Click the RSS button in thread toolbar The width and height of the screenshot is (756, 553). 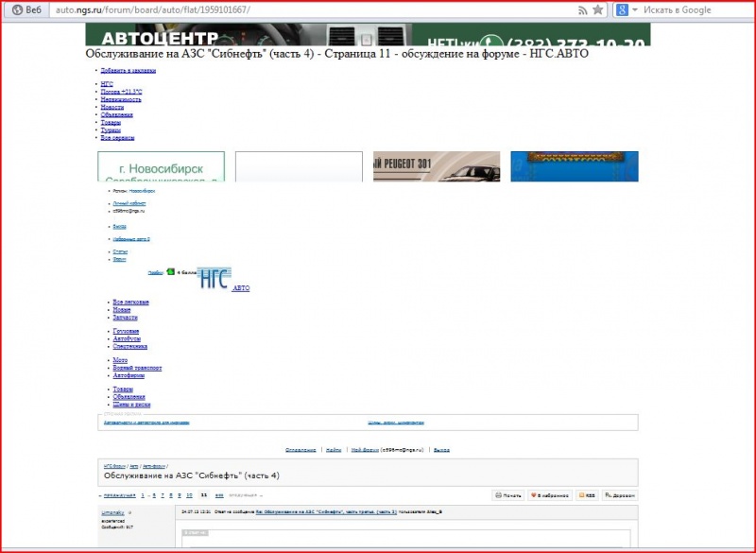(587, 495)
